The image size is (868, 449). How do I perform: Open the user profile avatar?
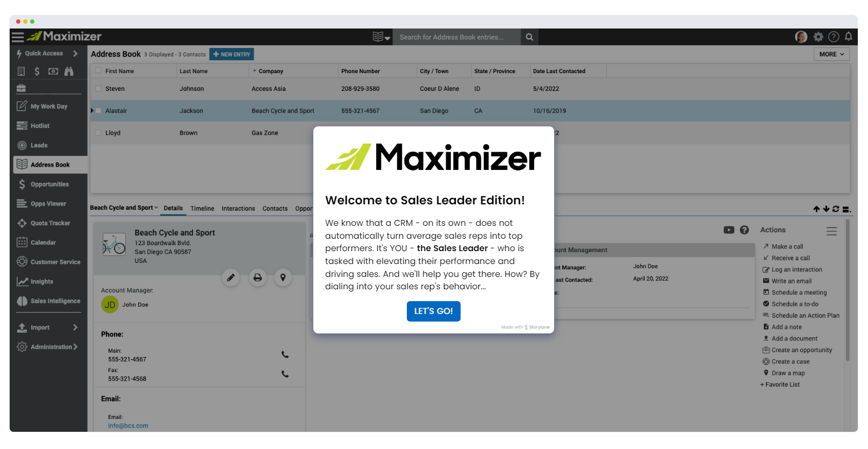tap(801, 37)
